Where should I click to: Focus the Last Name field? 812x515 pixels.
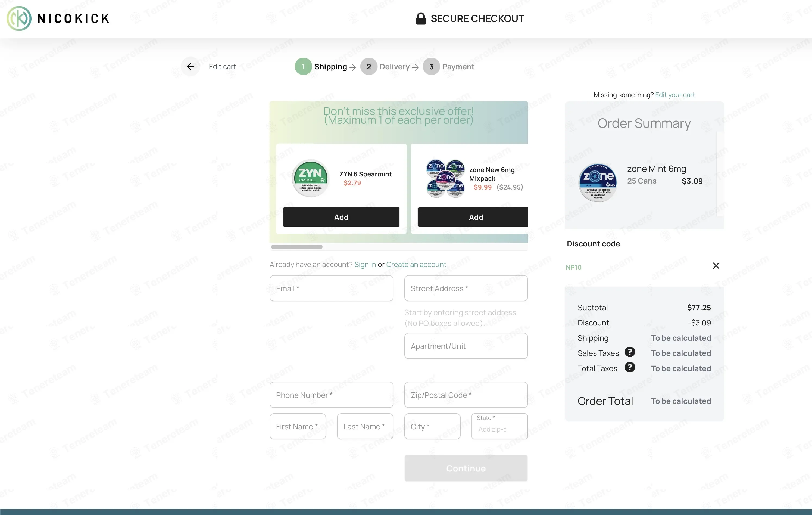(x=365, y=427)
